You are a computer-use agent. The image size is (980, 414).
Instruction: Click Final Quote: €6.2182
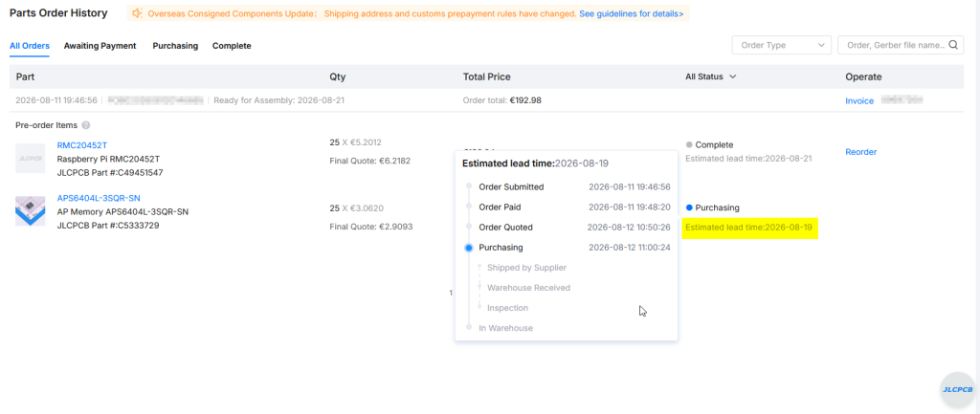click(371, 161)
